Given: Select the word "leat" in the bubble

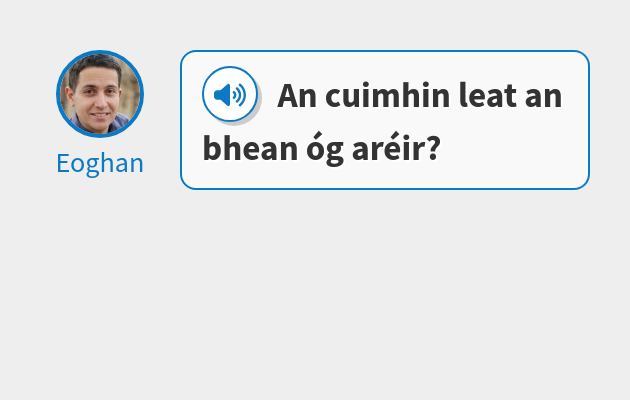Looking at the screenshot, I should click(x=487, y=96).
